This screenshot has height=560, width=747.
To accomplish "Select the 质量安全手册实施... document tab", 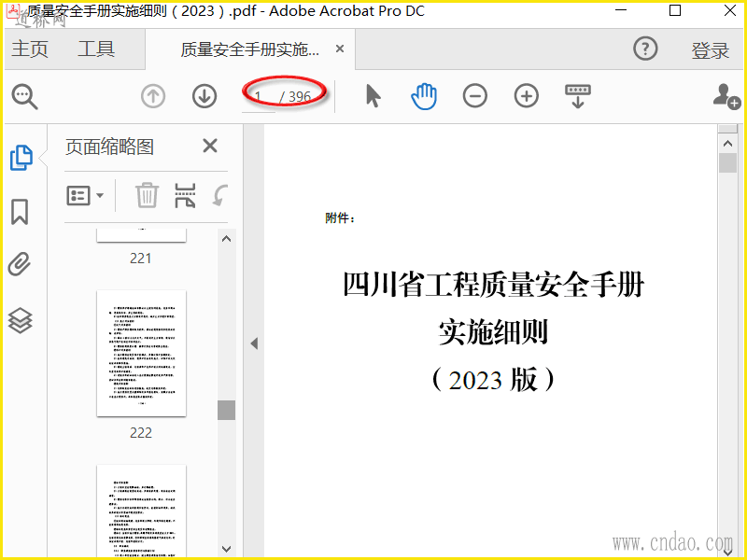I will point(250,49).
